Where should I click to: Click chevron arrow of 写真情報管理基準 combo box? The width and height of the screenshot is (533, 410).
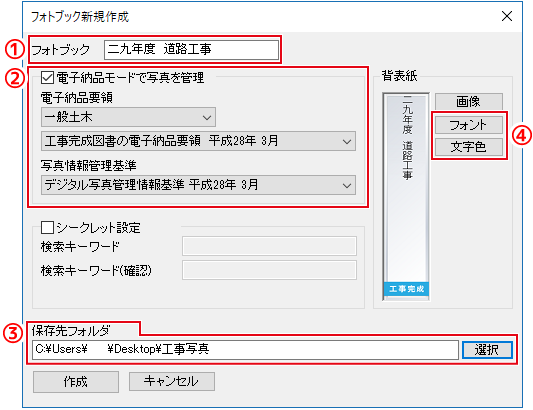[347, 185]
